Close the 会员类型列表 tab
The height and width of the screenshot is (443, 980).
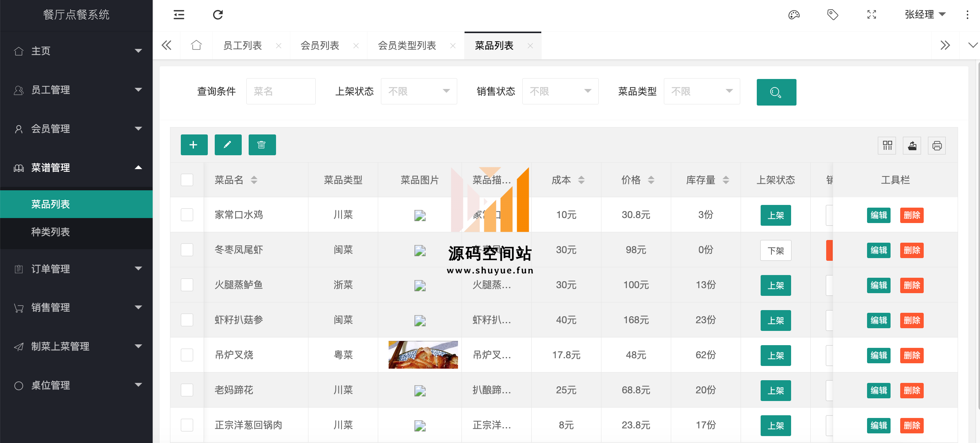453,46
